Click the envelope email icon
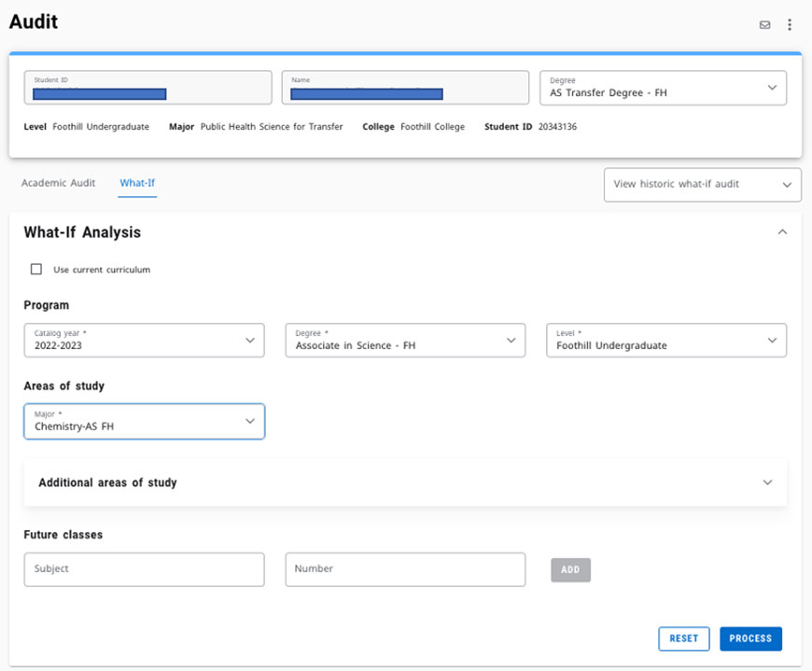812x671 pixels. coord(764,25)
